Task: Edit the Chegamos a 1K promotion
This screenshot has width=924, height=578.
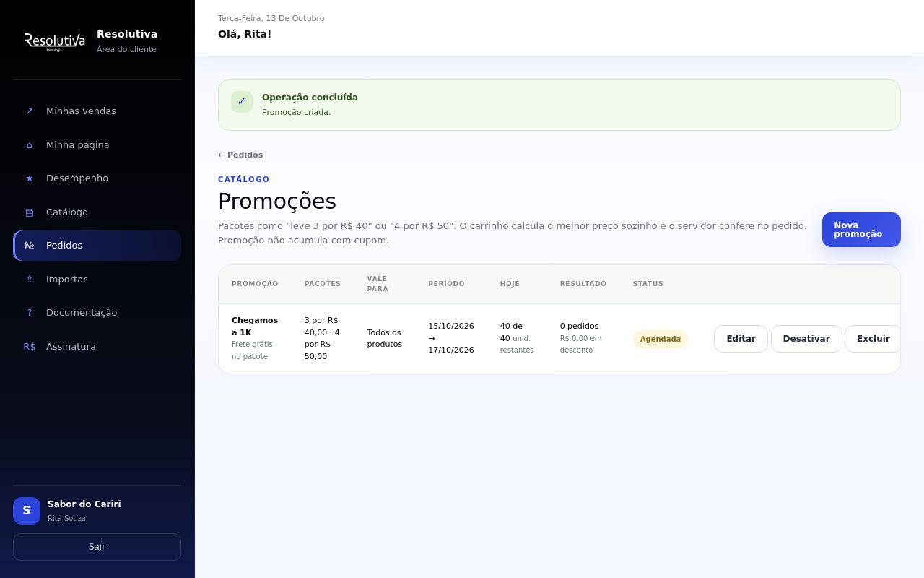Action: 741,339
